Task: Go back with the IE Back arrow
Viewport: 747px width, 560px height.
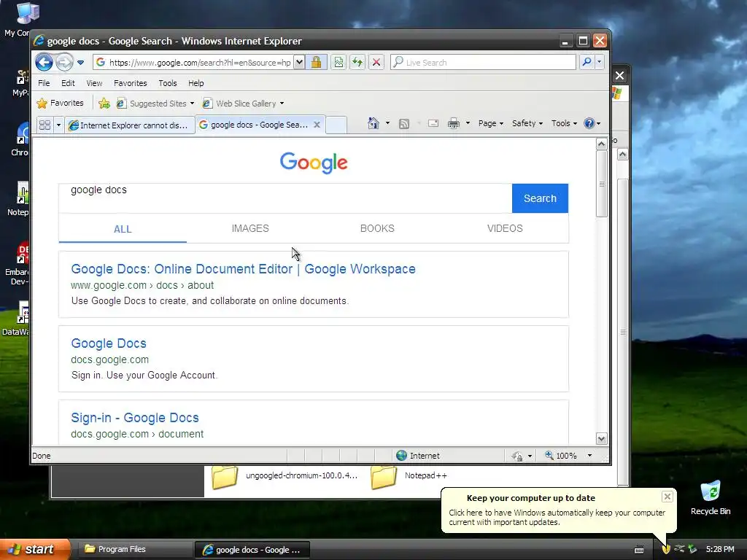Action: point(44,63)
